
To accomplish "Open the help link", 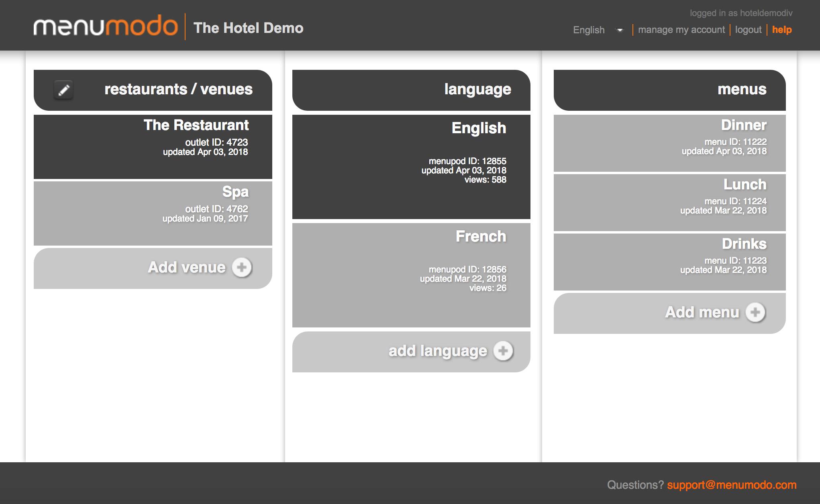I will pyautogui.click(x=782, y=30).
